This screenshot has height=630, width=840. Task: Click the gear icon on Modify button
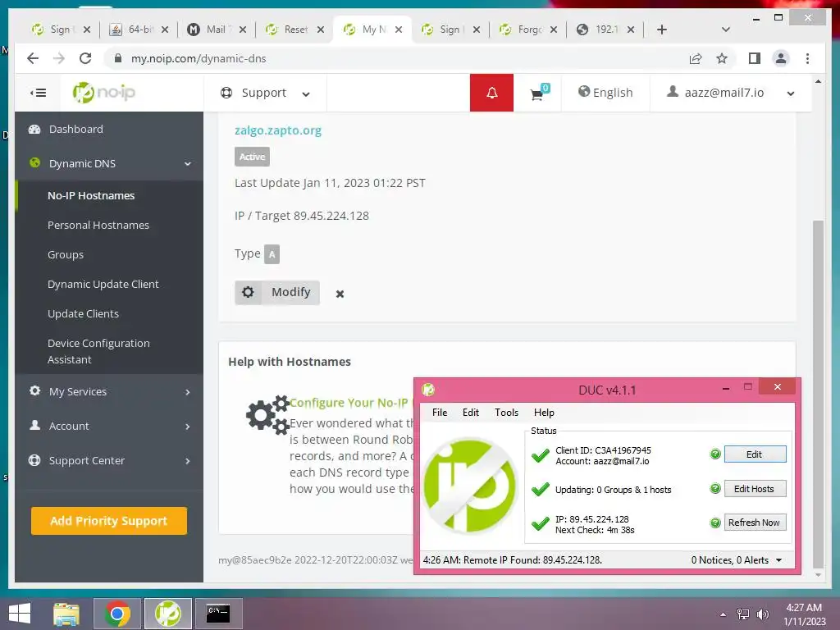click(248, 293)
